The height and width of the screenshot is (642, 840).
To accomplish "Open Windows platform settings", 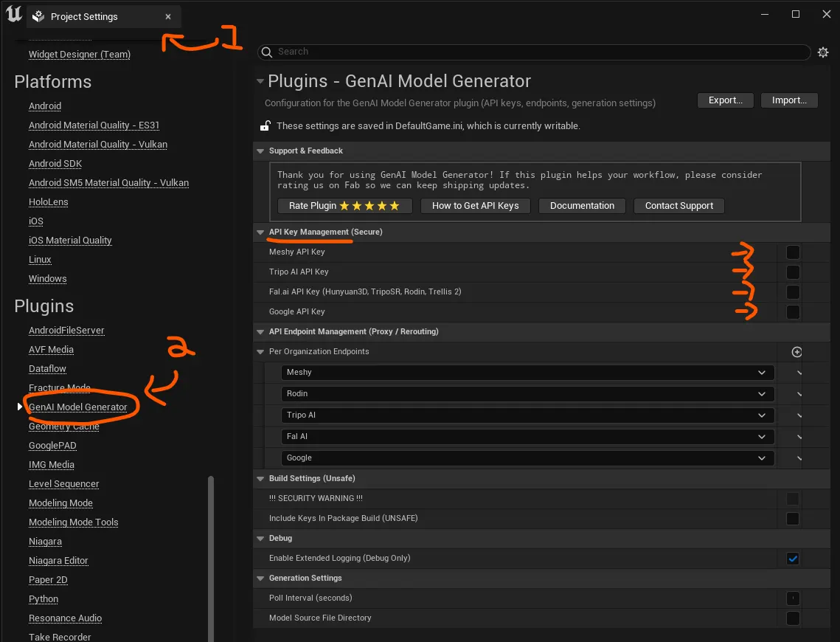I will [x=48, y=279].
